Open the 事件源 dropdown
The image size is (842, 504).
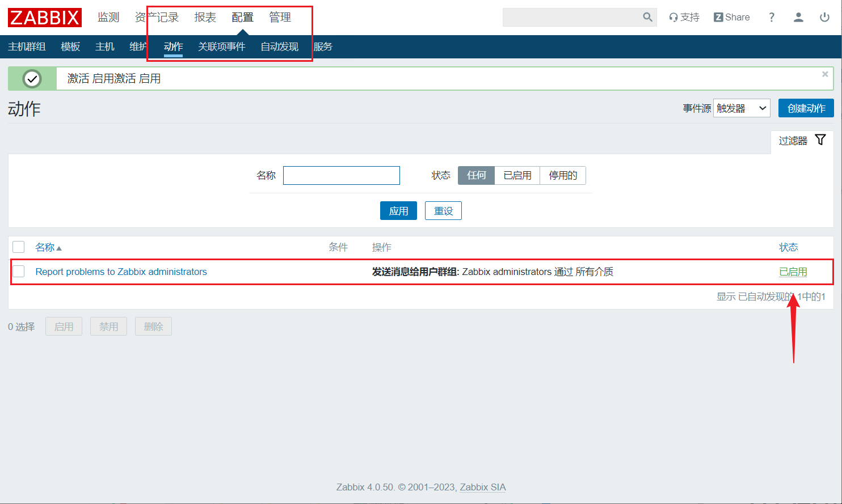pos(741,108)
